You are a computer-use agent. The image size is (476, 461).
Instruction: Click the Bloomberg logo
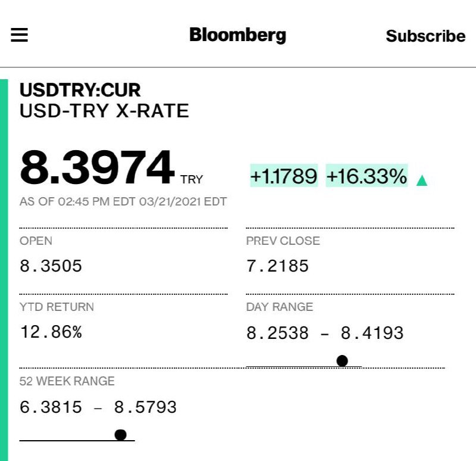(x=237, y=35)
